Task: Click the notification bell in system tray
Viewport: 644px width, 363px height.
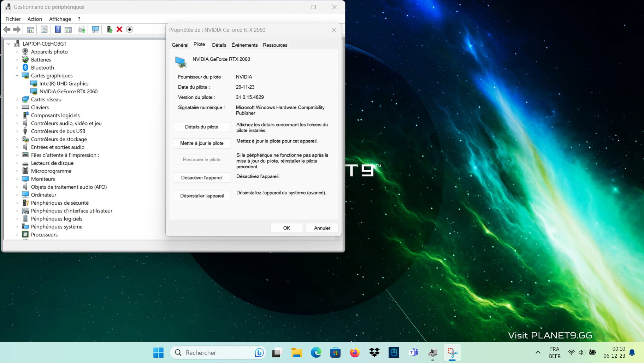Action: 632,352
